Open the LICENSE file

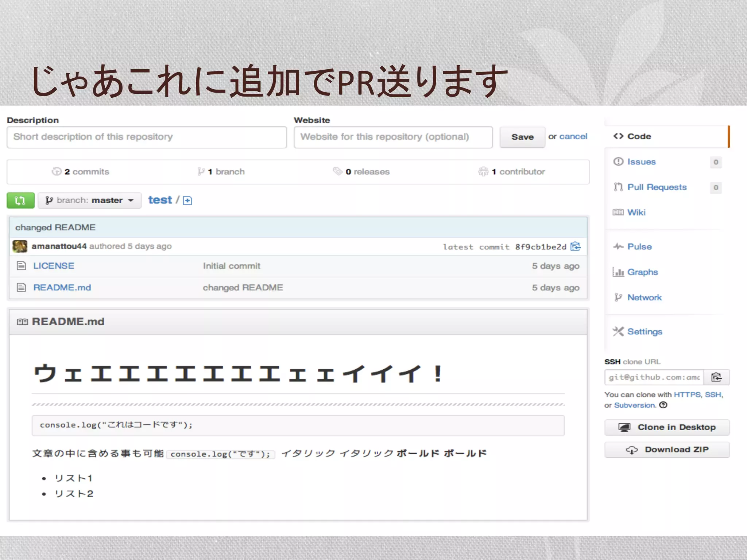(54, 266)
